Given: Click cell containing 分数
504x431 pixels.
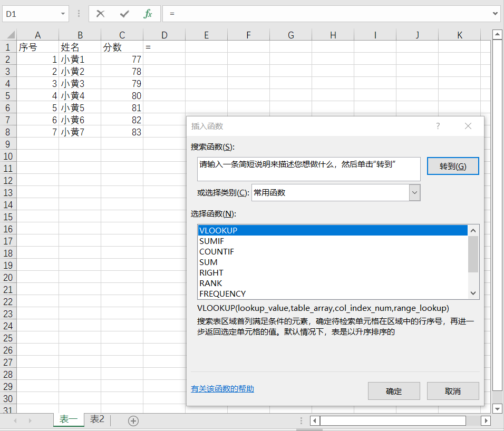Looking at the screenshot, I should point(122,47).
